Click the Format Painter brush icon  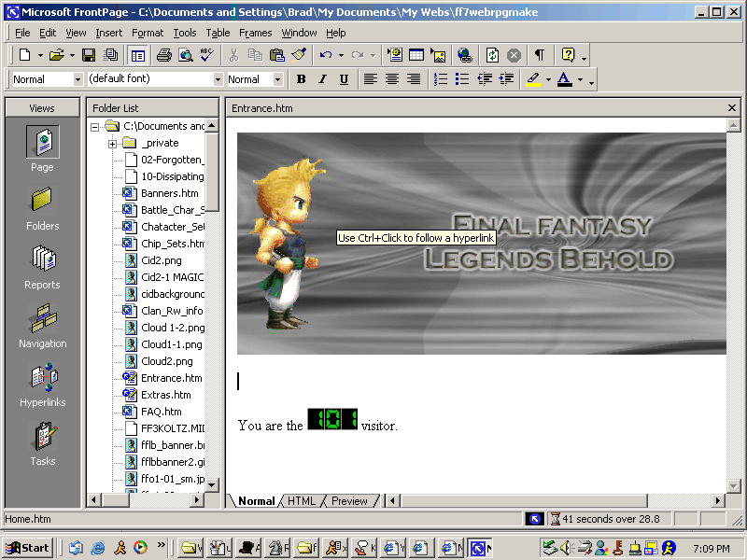click(299, 55)
